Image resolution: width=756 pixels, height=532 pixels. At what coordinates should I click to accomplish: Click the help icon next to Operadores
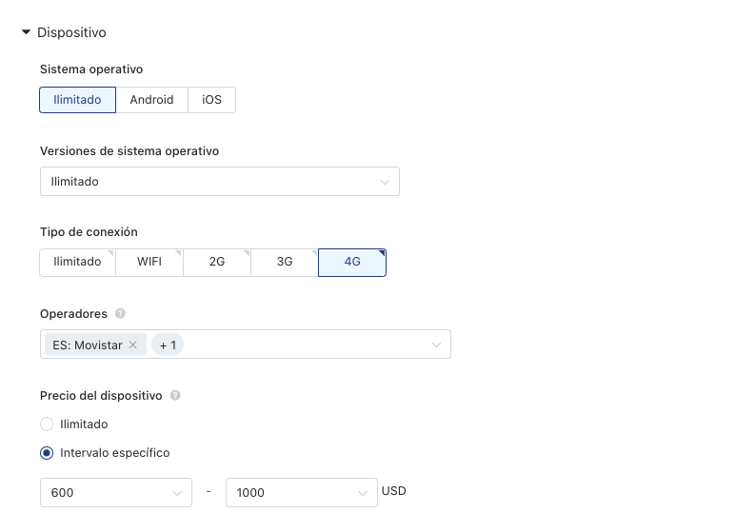click(120, 314)
